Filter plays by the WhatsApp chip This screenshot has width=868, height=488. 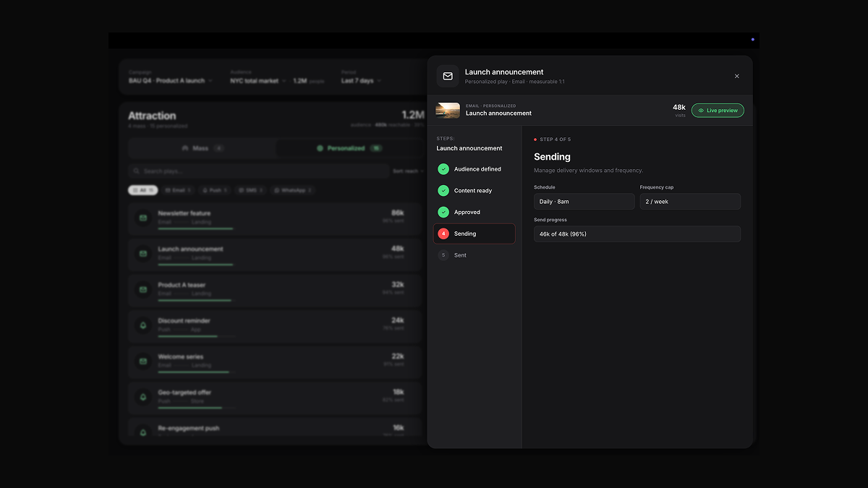293,190
